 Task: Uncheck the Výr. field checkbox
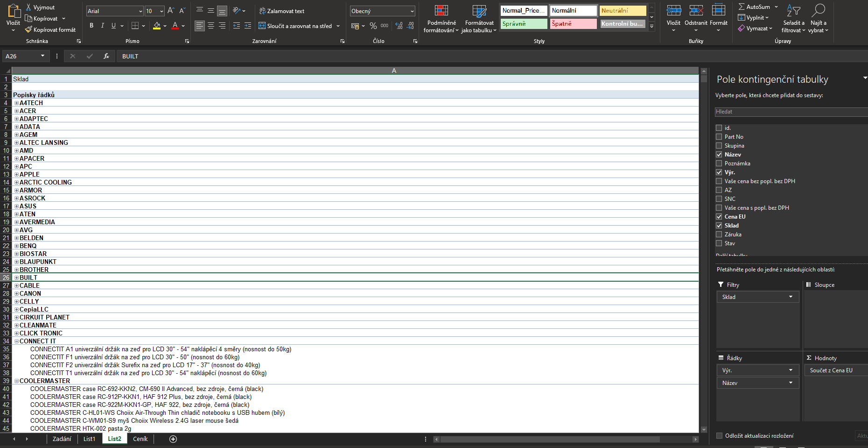point(719,172)
